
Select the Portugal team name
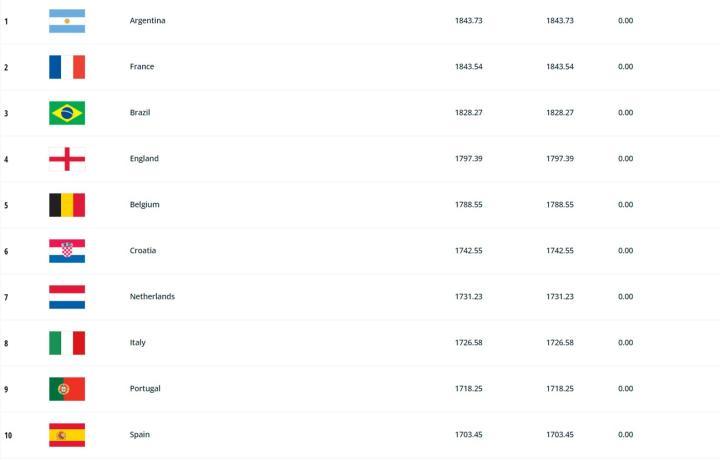(x=145, y=389)
